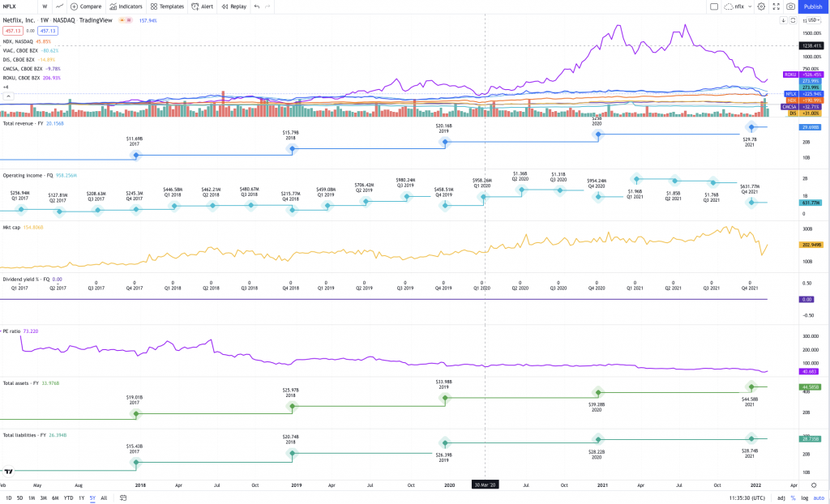Set time range to YTD
This screenshot has width=830, height=504.
point(68,498)
